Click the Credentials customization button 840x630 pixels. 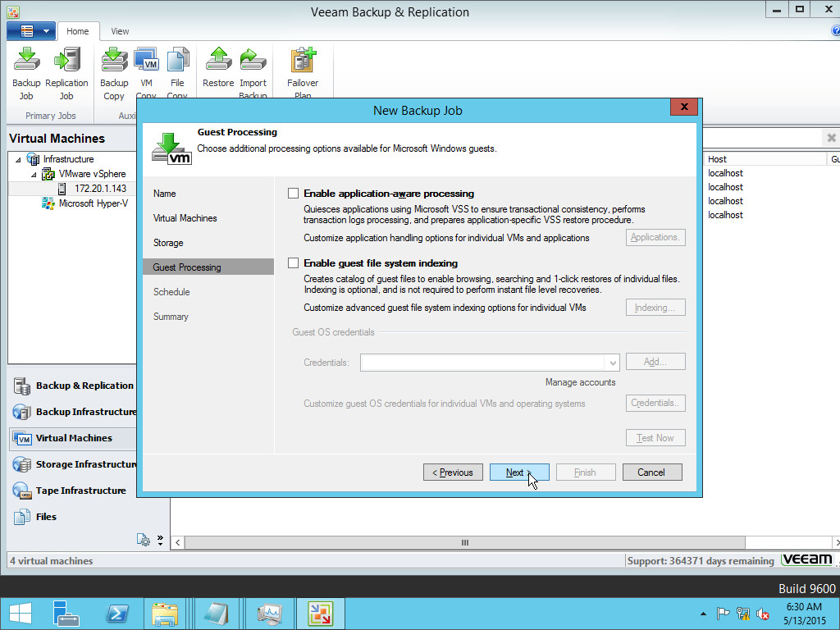pos(655,403)
